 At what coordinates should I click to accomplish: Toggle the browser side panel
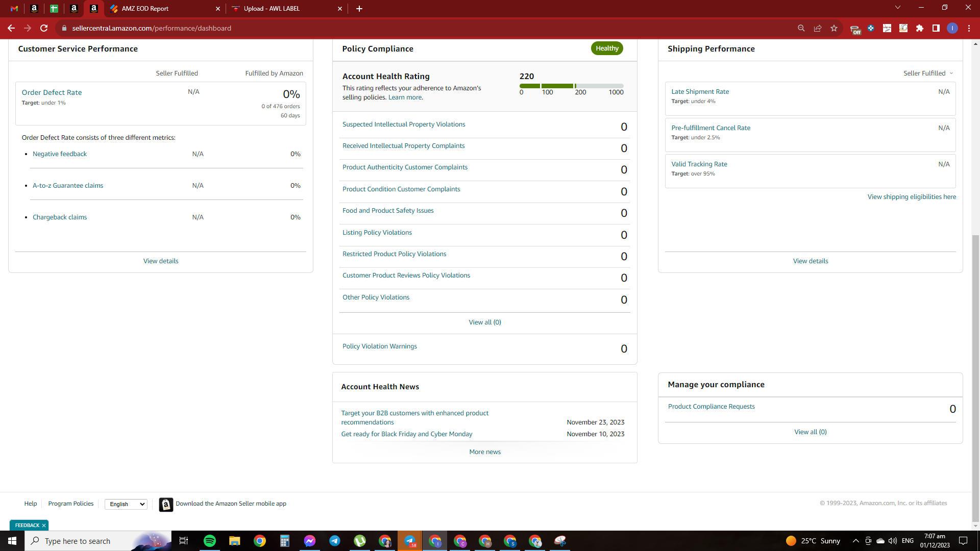coord(936,28)
